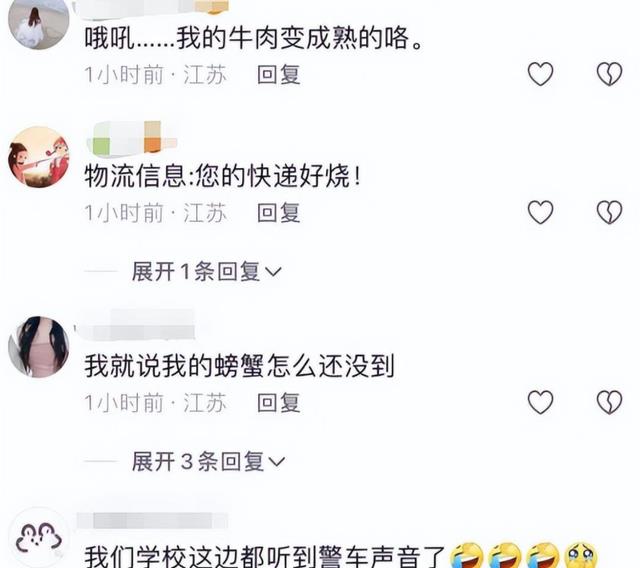This screenshot has height=568, width=640.
Task: Like the 物流信息 express delivery comment
Action: coord(540,212)
